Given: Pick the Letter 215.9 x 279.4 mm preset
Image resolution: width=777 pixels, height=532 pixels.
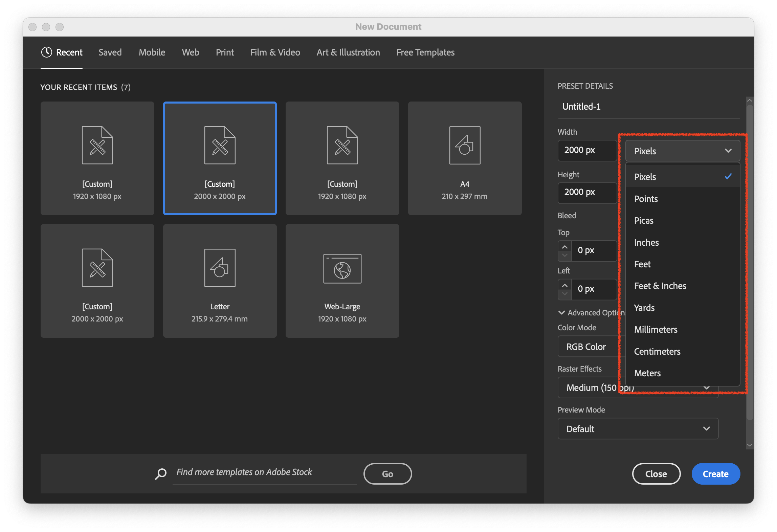Looking at the screenshot, I should click(x=220, y=281).
